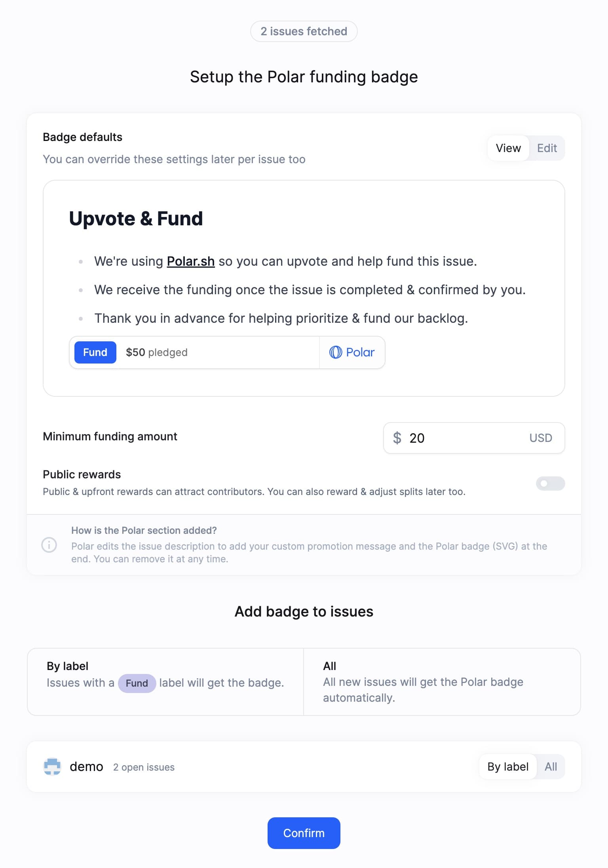The width and height of the screenshot is (608, 868).
Task: Click the blue Fund button in badge
Action: (95, 352)
